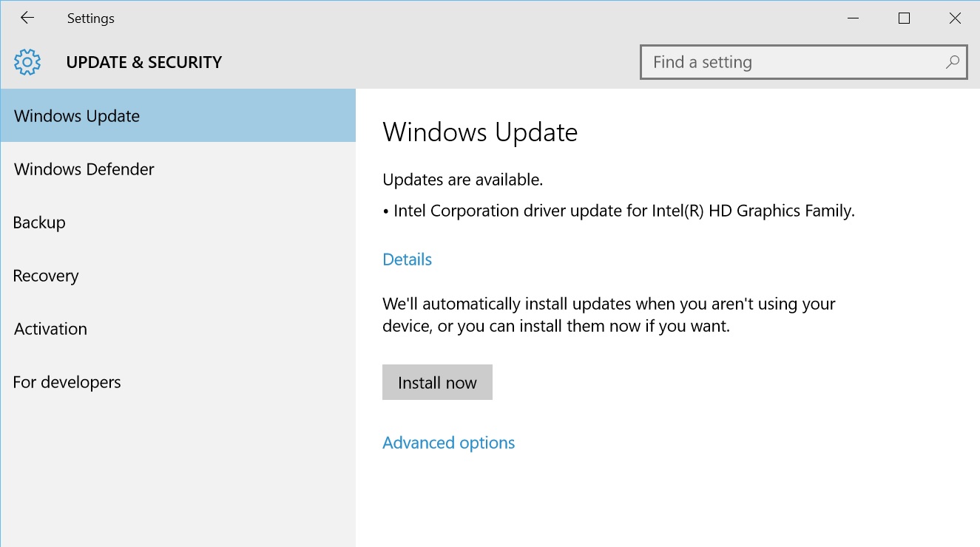Select the For developers section

coord(67,382)
